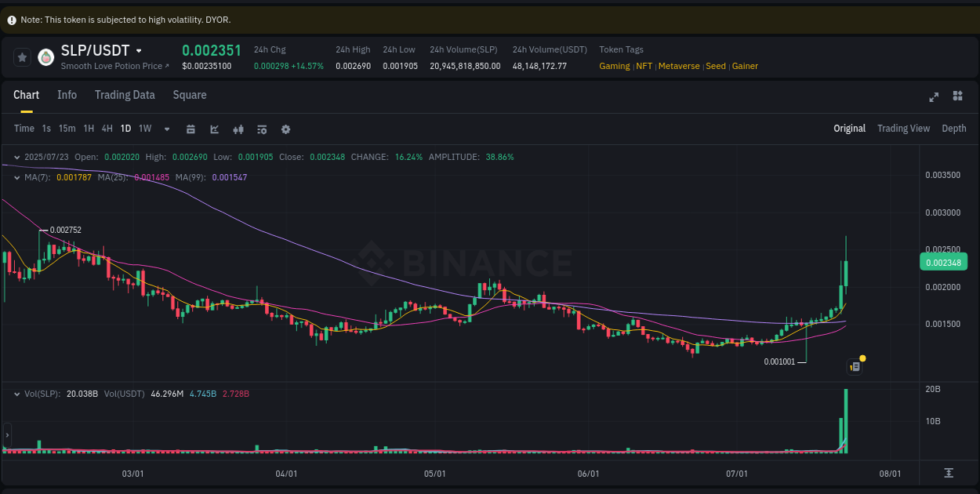Open the time period calendar icon
Image resolution: width=980 pixels, height=494 pixels.
(x=191, y=129)
